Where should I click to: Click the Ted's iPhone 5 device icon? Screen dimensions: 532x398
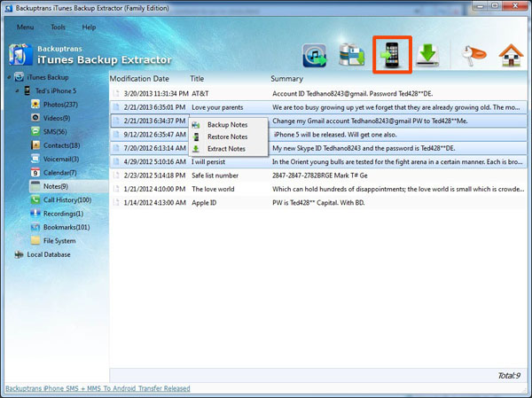27,90
